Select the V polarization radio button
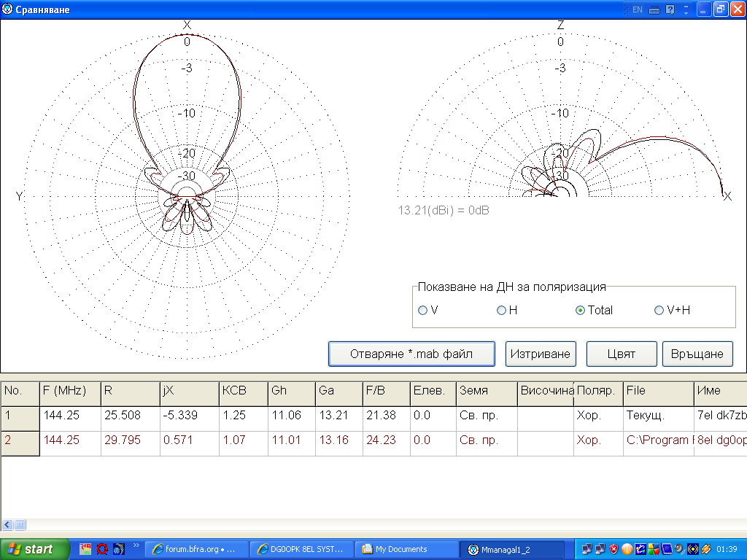Screen dimensions: 747x560 [x=422, y=310]
